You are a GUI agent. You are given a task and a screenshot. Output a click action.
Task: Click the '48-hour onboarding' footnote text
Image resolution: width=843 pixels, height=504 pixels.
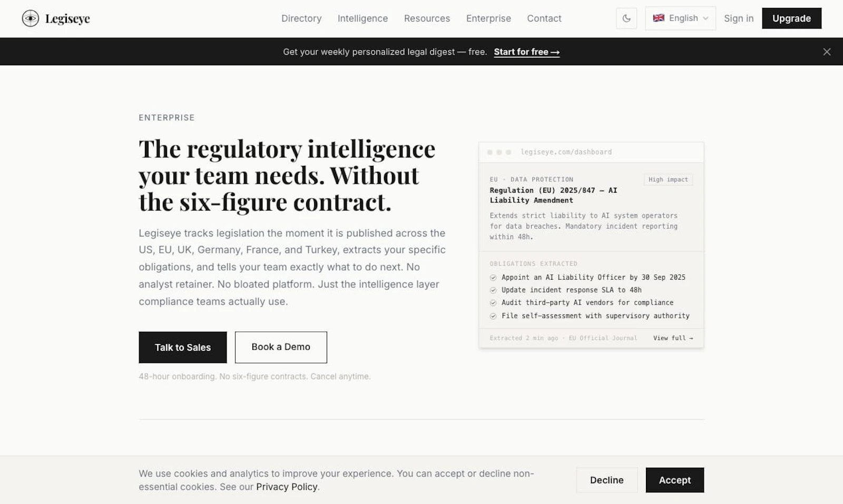(x=254, y=377)
